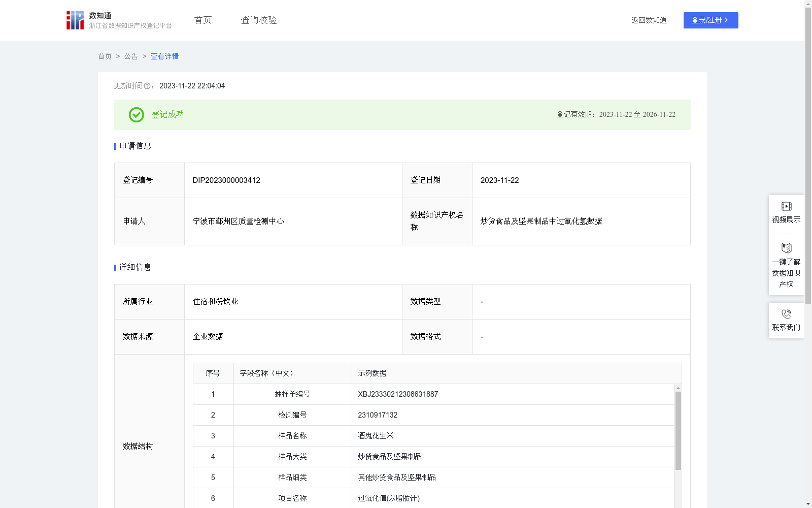The image size is (812, 508).
Task: Open 一键了解数据知识产权 guide icon
Action: point(786,248)
